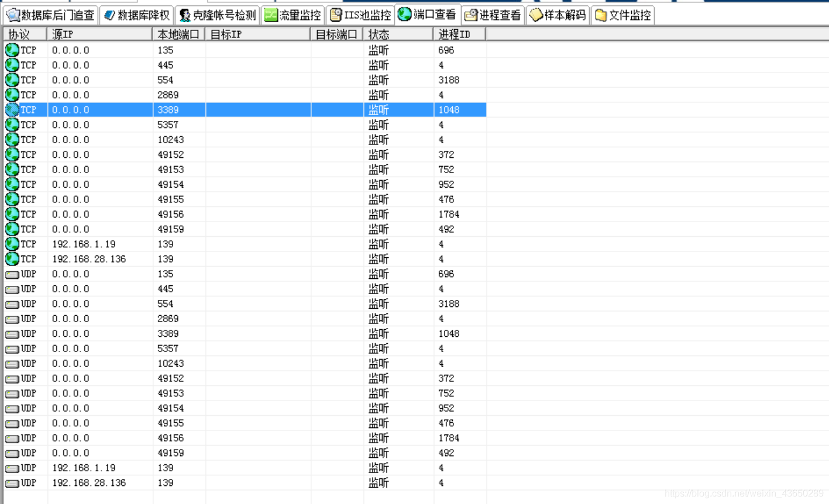This screenshot has width=829, height=504.
Task: Open the 文件监控 tab
Action: [623, 15]
